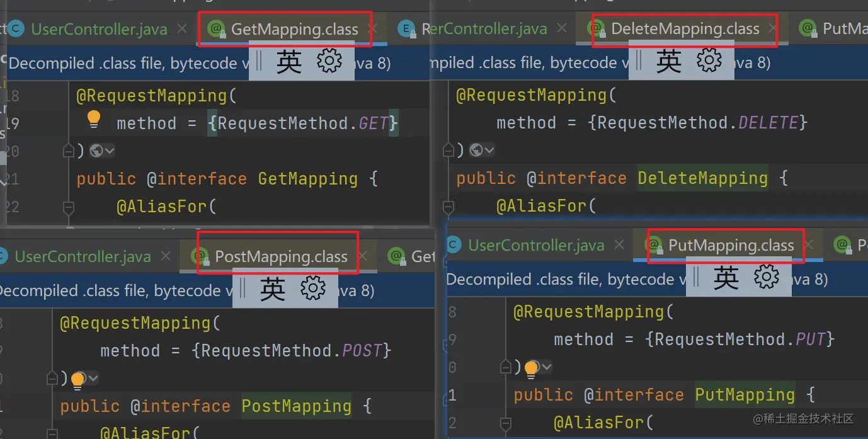Click the light bulb beside RequestMethod.GET line
The height and width of the screenshot is (439, 868).
tap(94, 118)
